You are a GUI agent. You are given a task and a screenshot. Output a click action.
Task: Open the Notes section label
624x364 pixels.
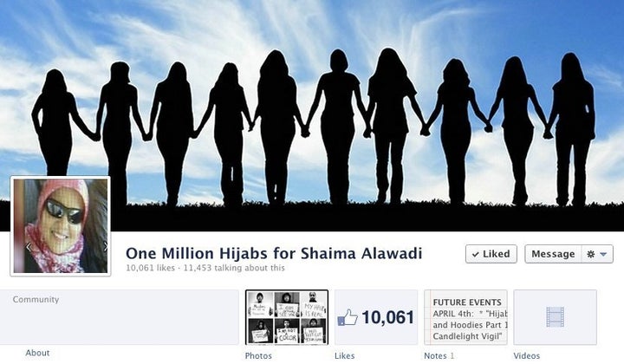435,355
